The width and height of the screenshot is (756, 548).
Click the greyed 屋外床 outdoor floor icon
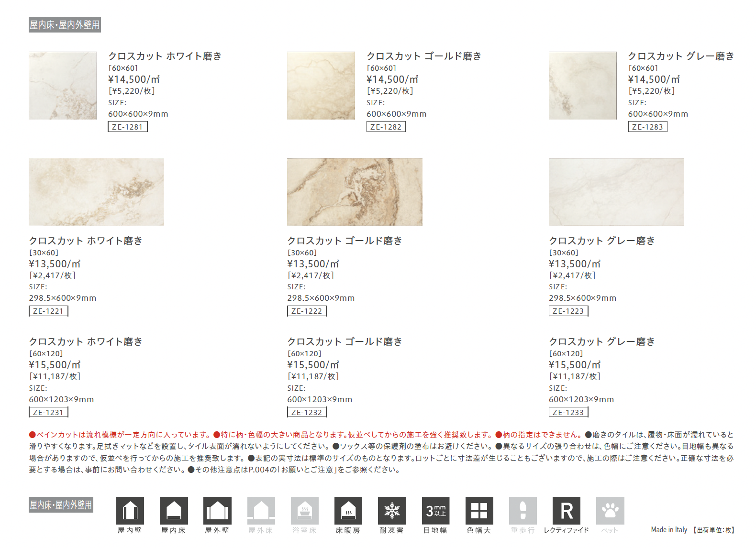click(261, 511)
